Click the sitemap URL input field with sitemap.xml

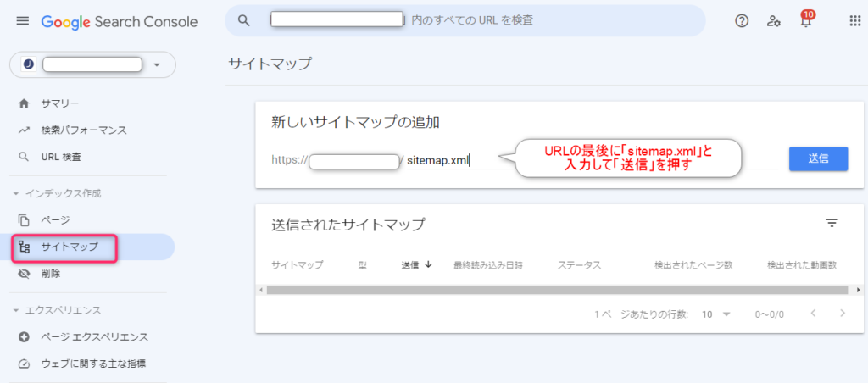(593, 160)
